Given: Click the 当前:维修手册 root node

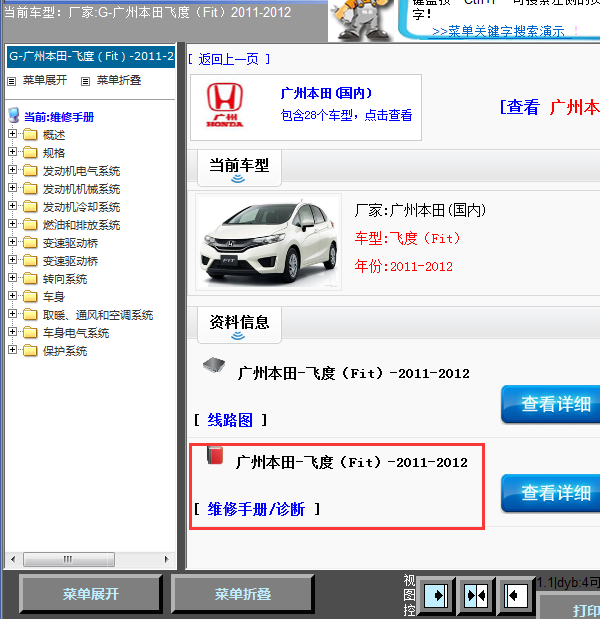Looking at the screenshot, I should coord(59,117).
